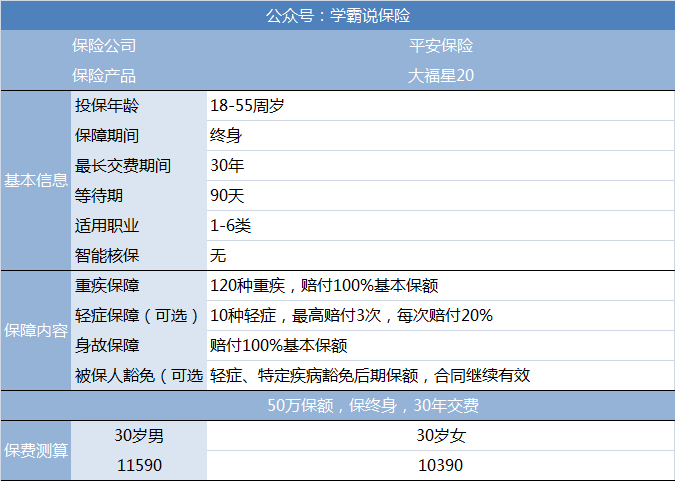The width and height of the screenshot is (675, 481).
Task: Select the 保险公司 label cell
Action: (104, 46)
